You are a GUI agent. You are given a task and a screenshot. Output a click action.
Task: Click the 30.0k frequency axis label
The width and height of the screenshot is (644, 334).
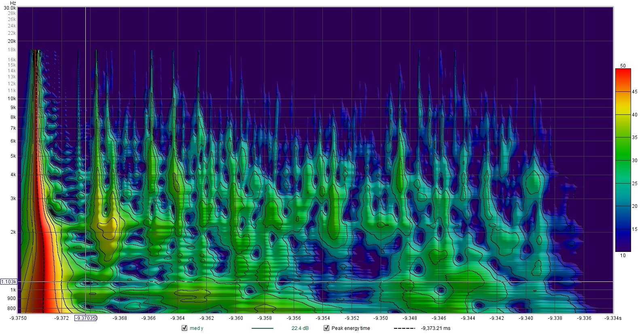pyautogui.click(x=10, y=8)
